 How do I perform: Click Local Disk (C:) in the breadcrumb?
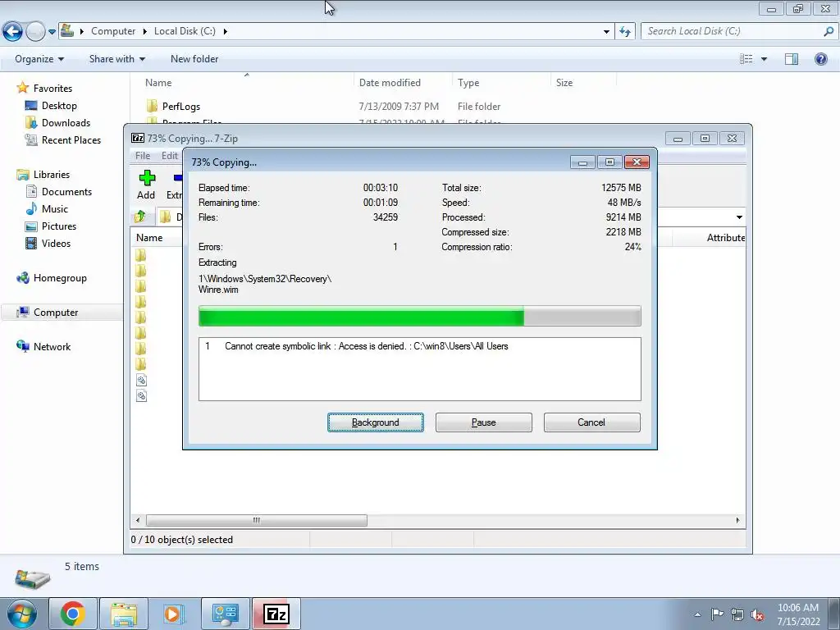tap(185, 31)
